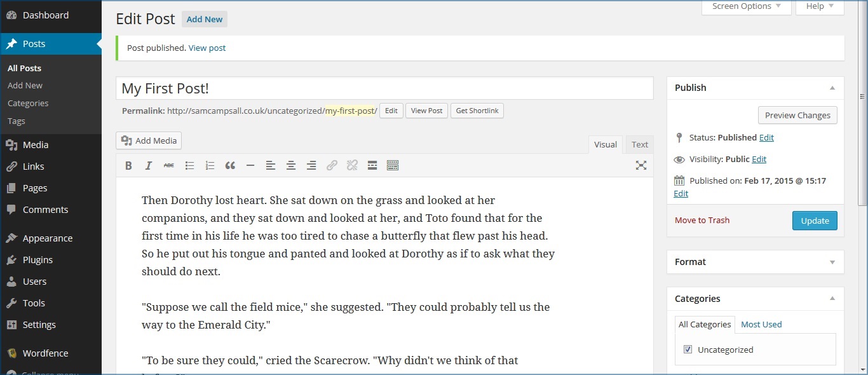Click the italic formatting icon
This screenshot has width=868, height=375.
[x=149, y=166]
